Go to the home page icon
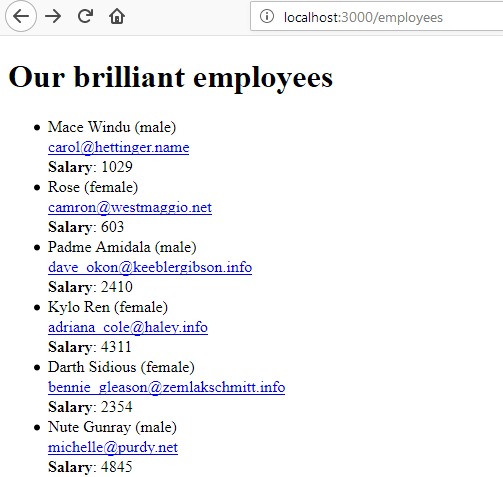503x477 pixels. [x=117, y=16]
